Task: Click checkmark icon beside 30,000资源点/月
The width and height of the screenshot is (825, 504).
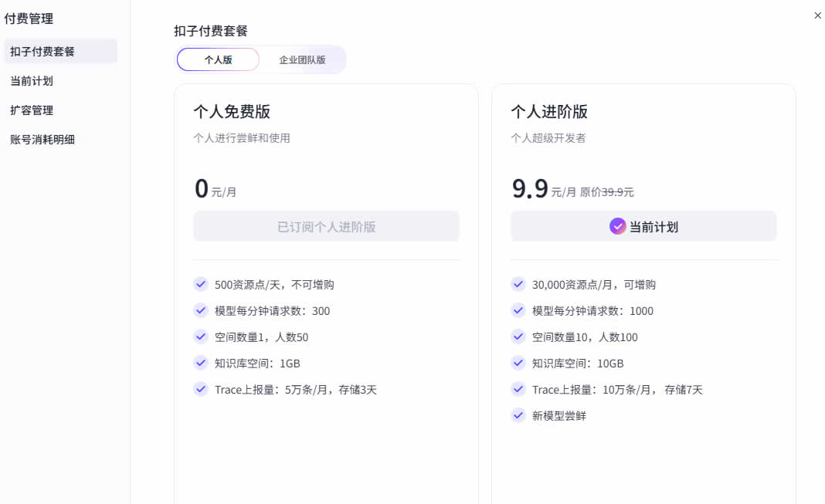Action: [518, 284]
